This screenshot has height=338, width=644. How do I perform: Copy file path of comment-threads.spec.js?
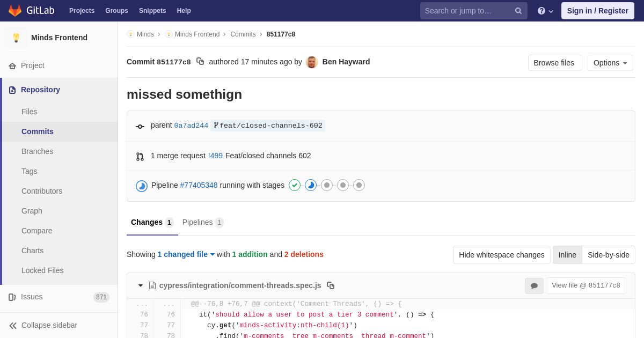[x=331, y=285]
